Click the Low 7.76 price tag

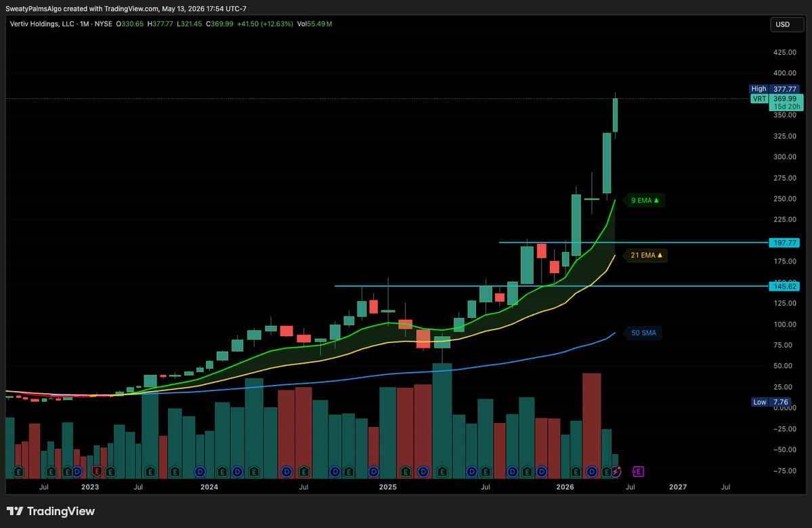(x=771, y=402)
